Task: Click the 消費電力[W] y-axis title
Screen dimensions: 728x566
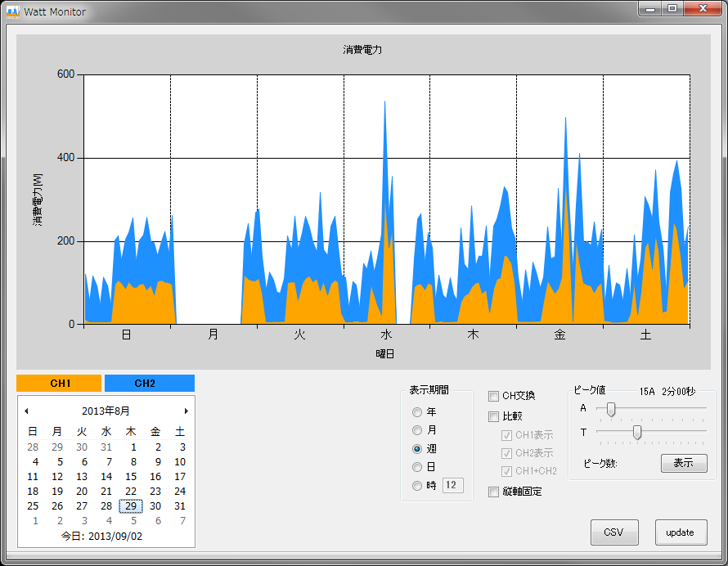Action: [x=38, y=200]
